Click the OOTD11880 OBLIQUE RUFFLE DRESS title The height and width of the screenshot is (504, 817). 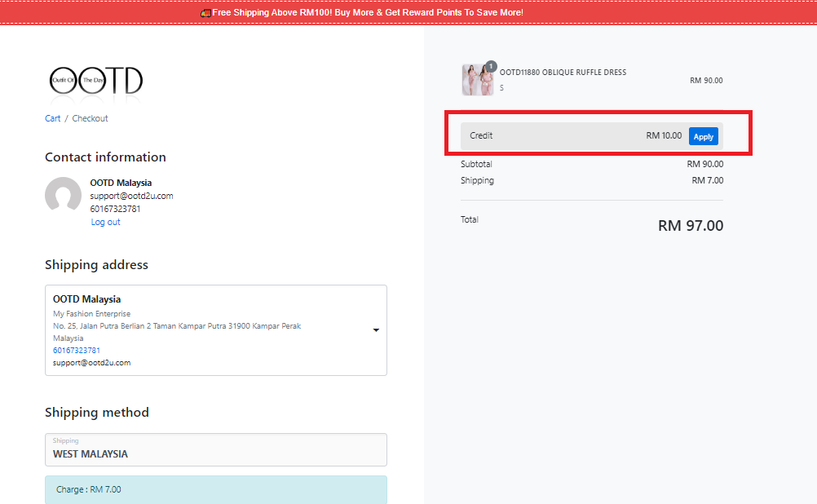563,73
